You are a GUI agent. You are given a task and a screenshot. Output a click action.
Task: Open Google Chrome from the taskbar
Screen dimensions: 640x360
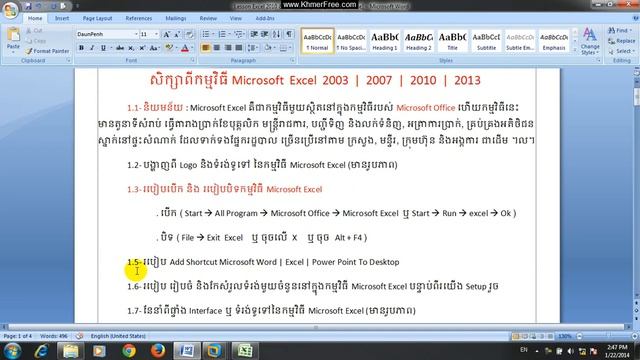click(x=129, y=351)
